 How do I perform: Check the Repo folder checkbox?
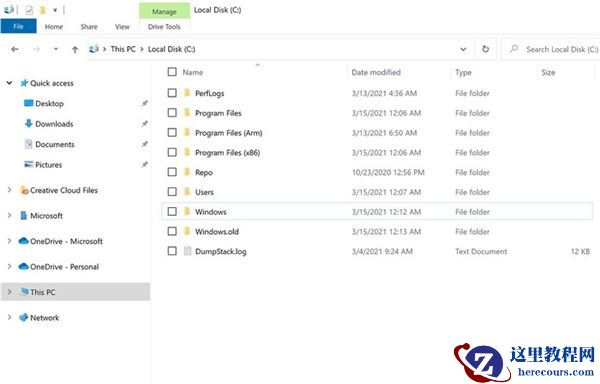tap(172, 172)
